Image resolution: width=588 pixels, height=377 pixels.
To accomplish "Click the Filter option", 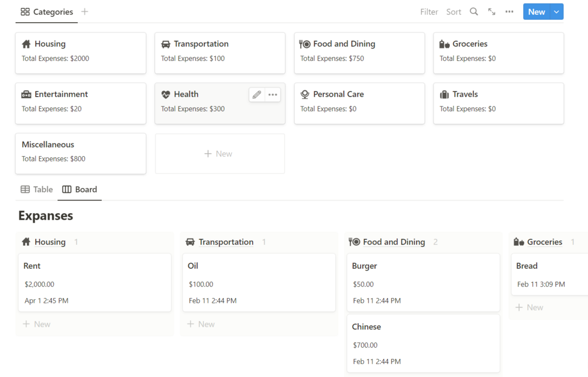I will tap(429, 11).
